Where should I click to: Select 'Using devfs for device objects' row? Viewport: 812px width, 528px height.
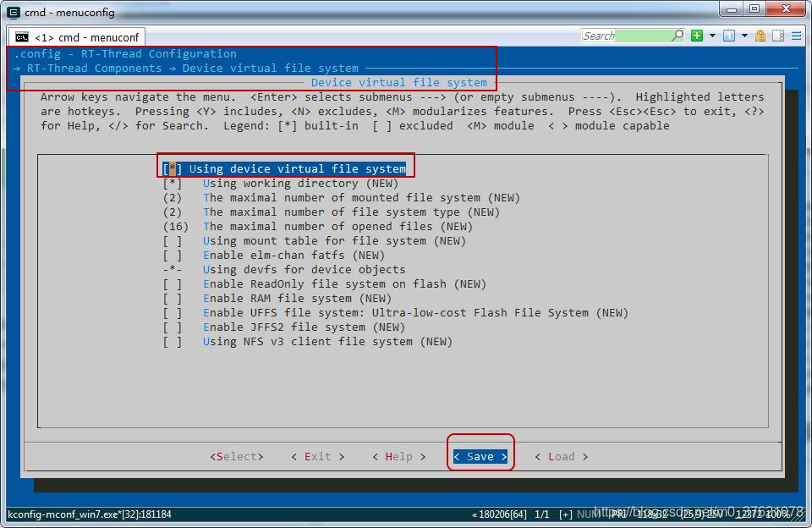284,269
